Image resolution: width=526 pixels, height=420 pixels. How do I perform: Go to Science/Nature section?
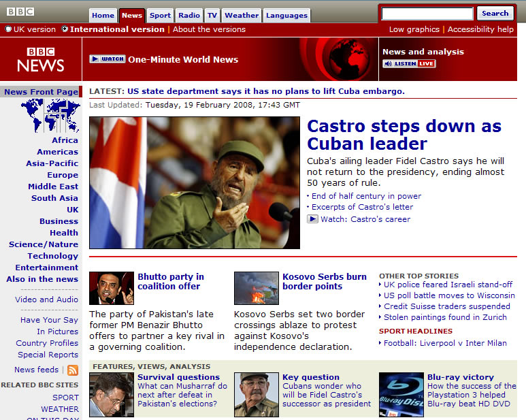tap(44, 244)
